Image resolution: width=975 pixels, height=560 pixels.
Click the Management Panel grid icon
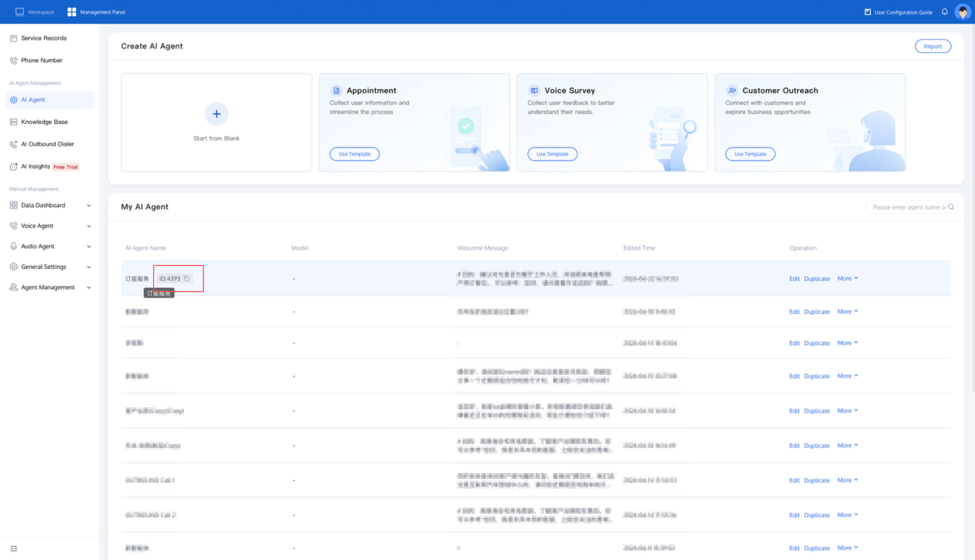tap(72, 12)
